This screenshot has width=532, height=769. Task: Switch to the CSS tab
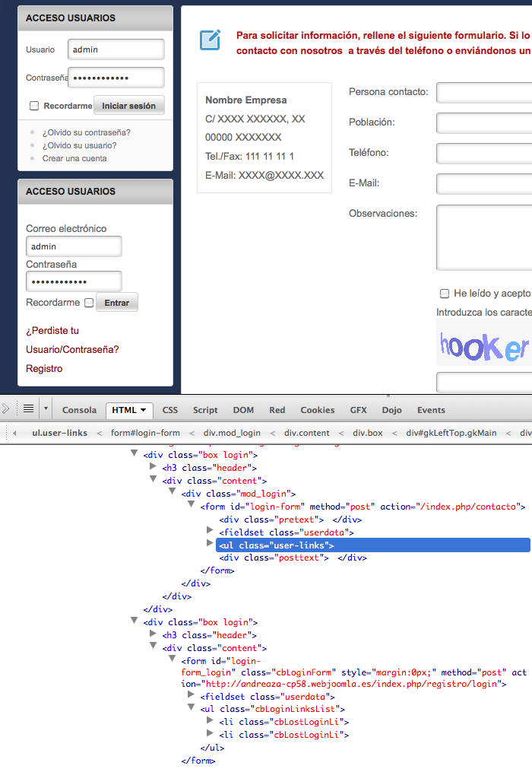tap(170, 410)
